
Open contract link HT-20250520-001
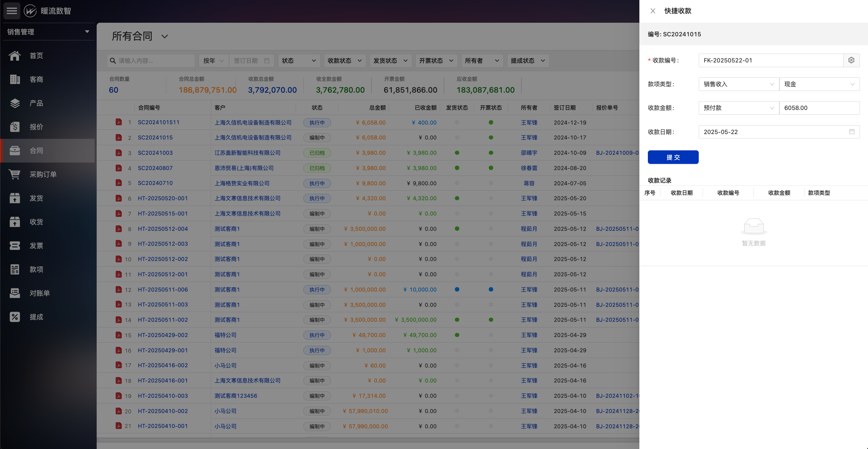(162, 198)
